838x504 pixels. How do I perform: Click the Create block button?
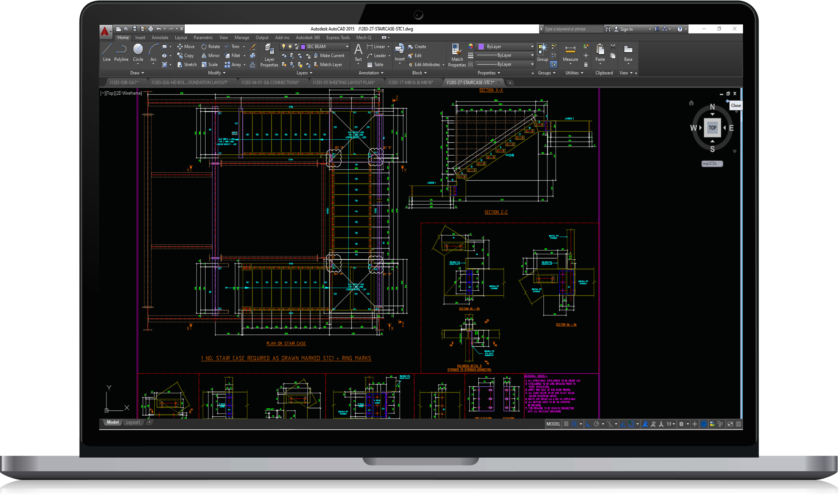click(x=417, y=46)
